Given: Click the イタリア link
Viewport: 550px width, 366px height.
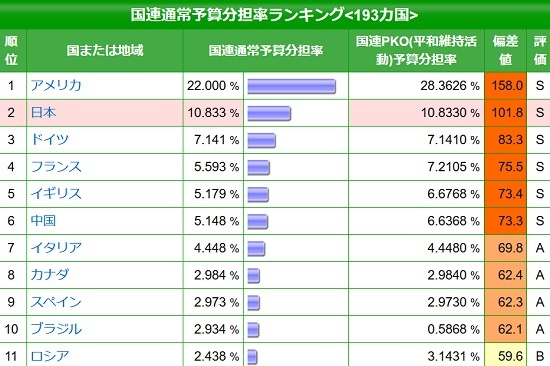Looking at the screenshot, I should point(56,248).
